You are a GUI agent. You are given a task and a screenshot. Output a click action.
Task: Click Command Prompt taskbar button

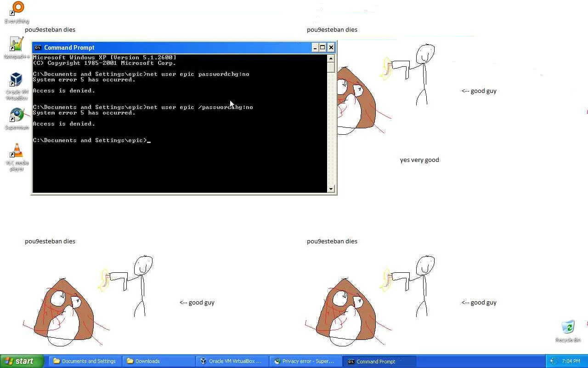coord(379,361)
